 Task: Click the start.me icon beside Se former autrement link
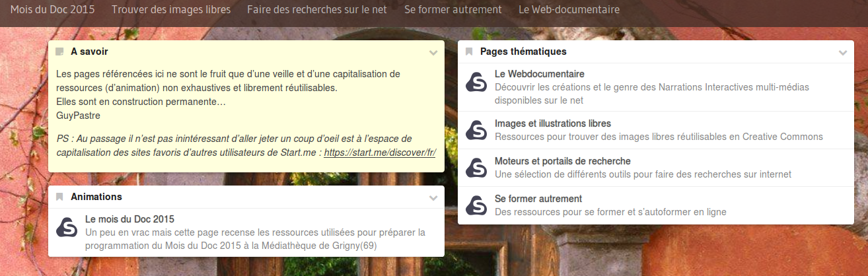pos(476,205)
